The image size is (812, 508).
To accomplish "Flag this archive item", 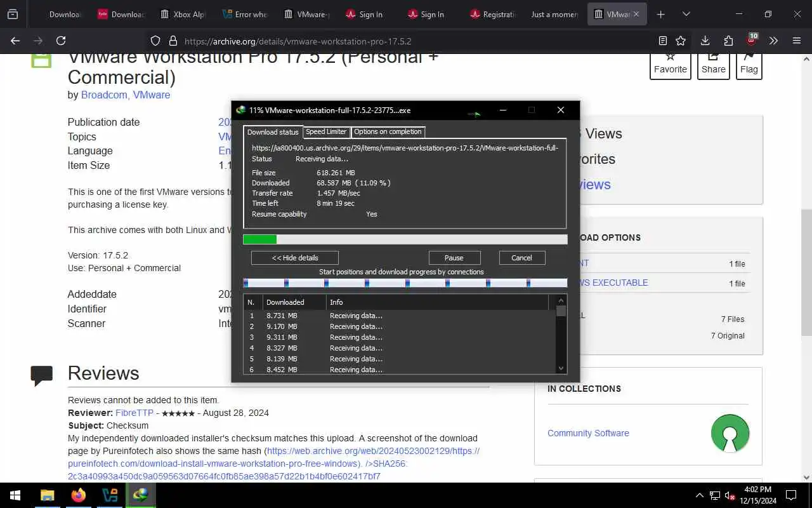I will click(749, 65).
